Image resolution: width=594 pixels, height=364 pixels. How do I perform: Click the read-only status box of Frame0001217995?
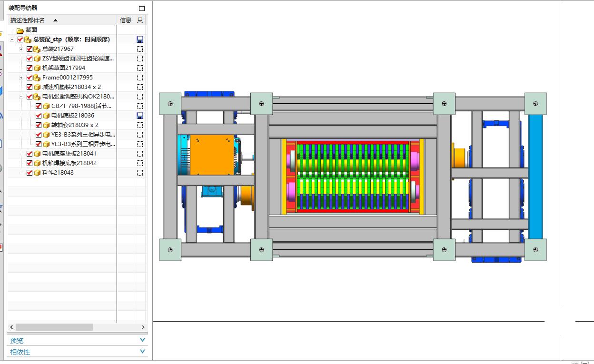tap(139, 78)
